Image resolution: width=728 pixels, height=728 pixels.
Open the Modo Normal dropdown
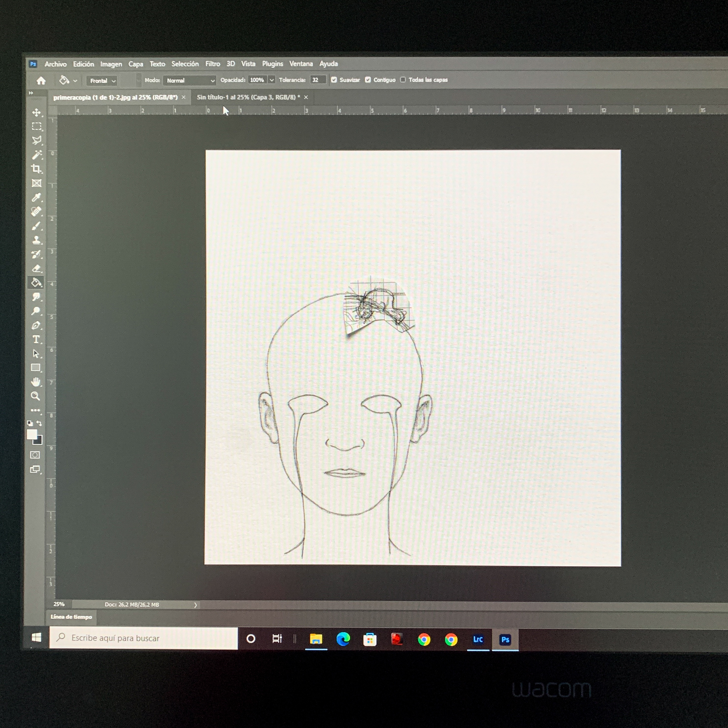(x=190, y=81)
